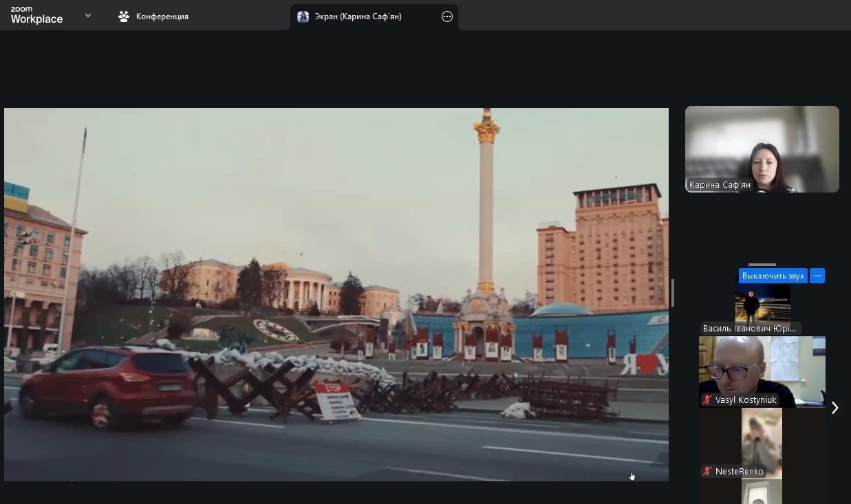Image resolution: width=851 pixels, height=504 pixels.
Task: Click the muted mic icon beside Vasyl Kostyniuk
Action: [x=707, y=400]
